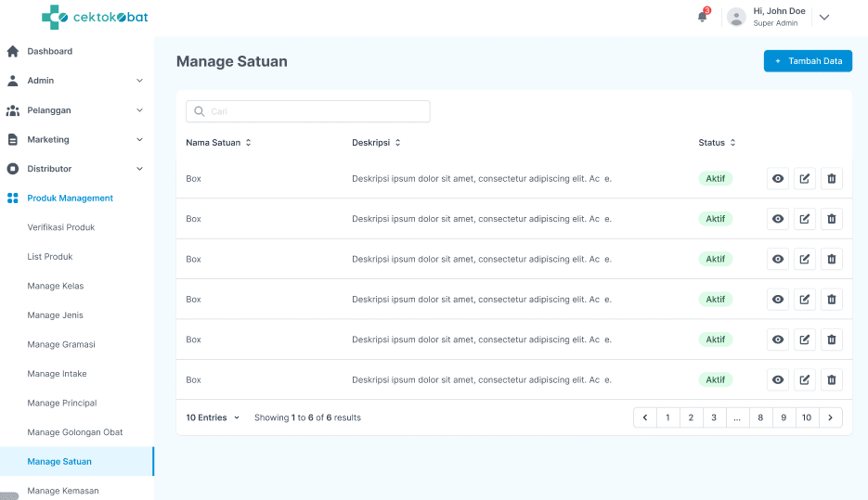Select Verifikasi Produk menu item

pos(61,227)
